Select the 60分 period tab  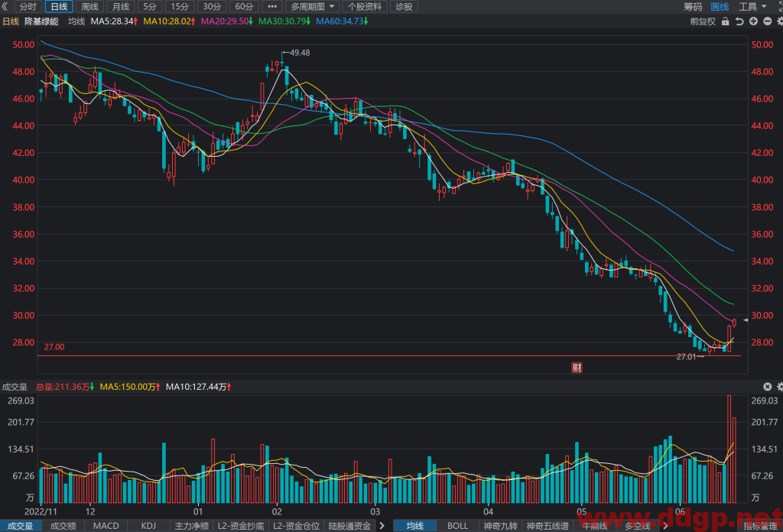[244, 6]
